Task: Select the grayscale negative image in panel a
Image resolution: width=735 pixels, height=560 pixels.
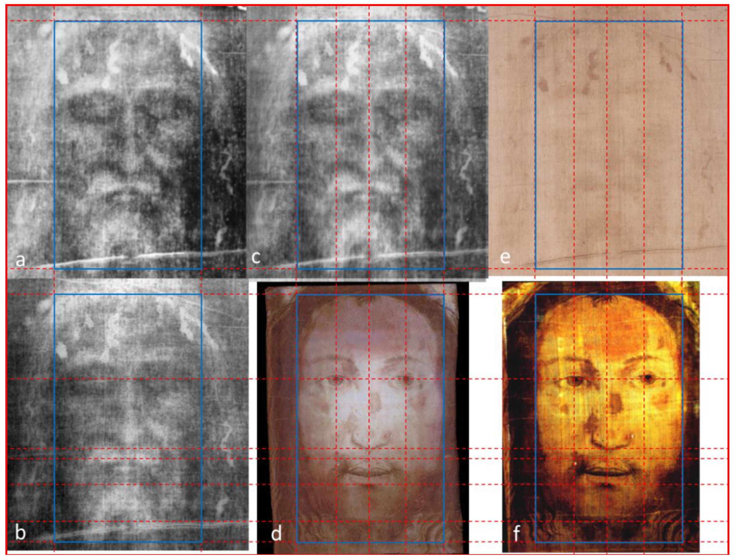Action: point(127,142)
